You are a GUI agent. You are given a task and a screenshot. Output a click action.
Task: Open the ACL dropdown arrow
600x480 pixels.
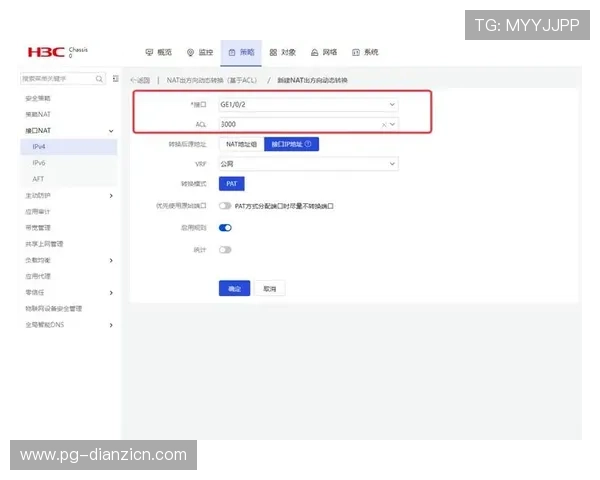[392, 124]
